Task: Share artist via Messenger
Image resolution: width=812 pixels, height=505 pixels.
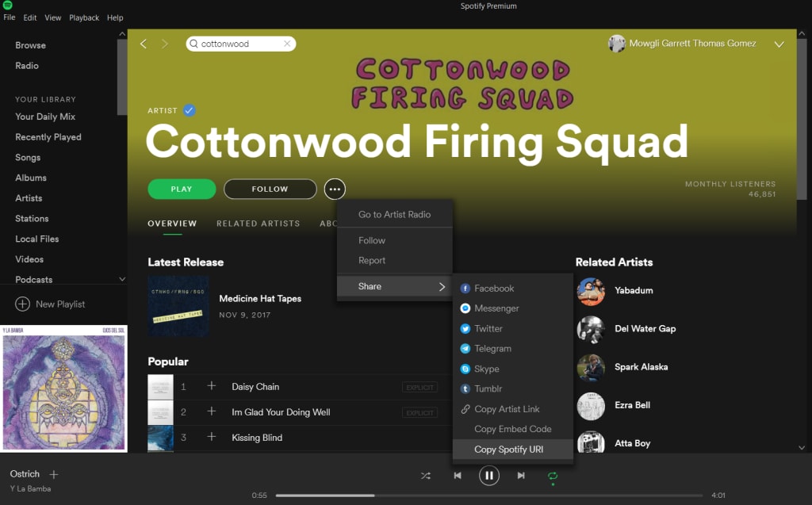Action: point(513,308)
